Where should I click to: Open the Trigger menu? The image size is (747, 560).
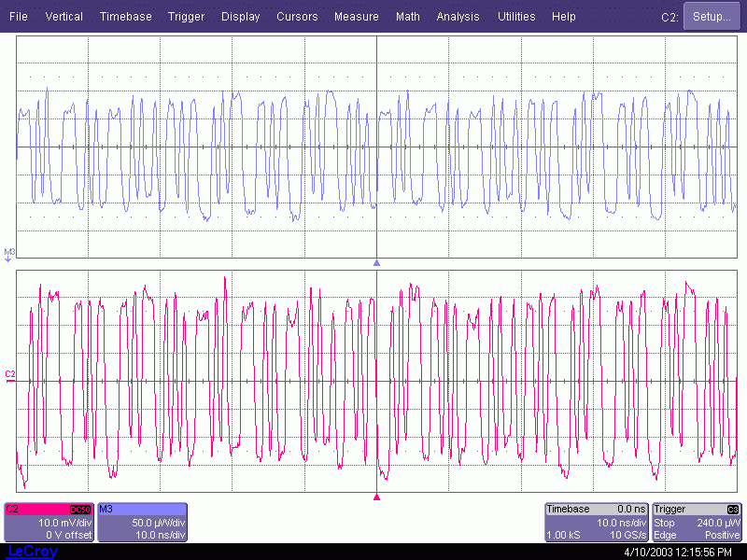pyautogui.click(x=187, y=17)
